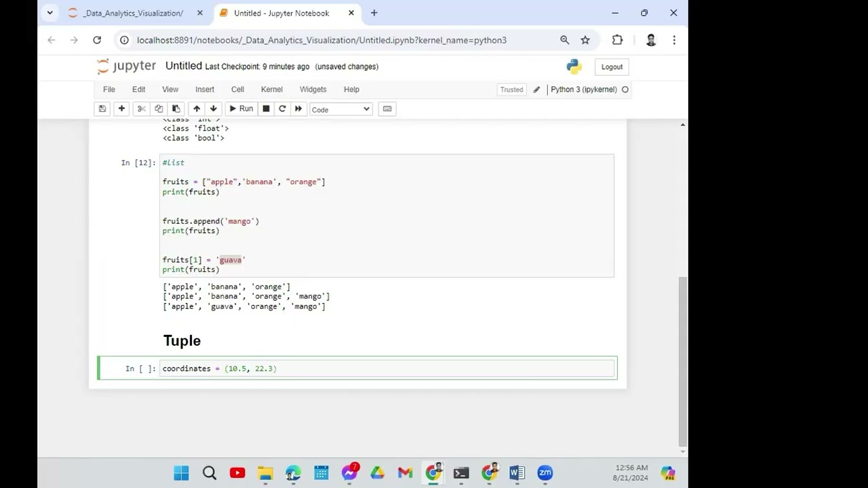The height and width of the screenshot is (488, 868).
Task: Open the terminal from the taskbar
Action: (461, 473)
